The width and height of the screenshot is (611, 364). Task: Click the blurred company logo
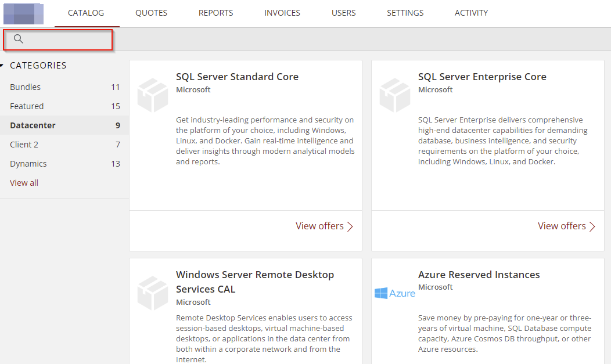click(23, 13)
